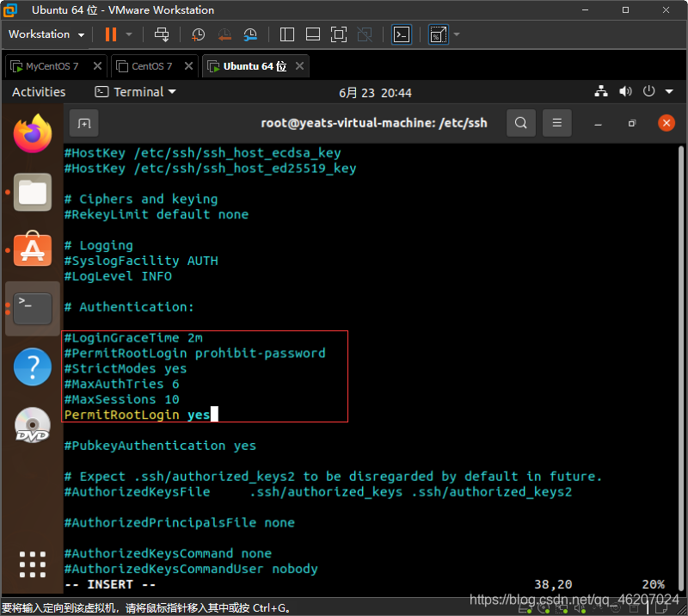
Task: Open the VMware console view icon
Action: point(402,34)
